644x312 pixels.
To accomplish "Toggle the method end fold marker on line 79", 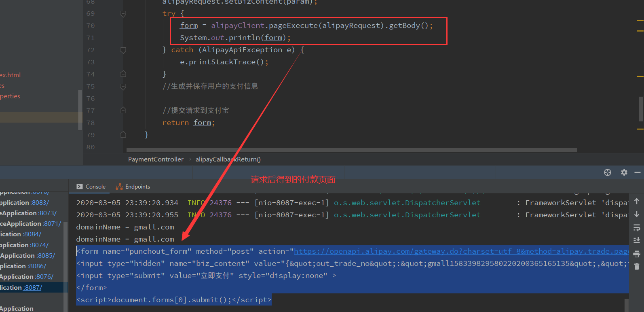I will coord(123,135).
